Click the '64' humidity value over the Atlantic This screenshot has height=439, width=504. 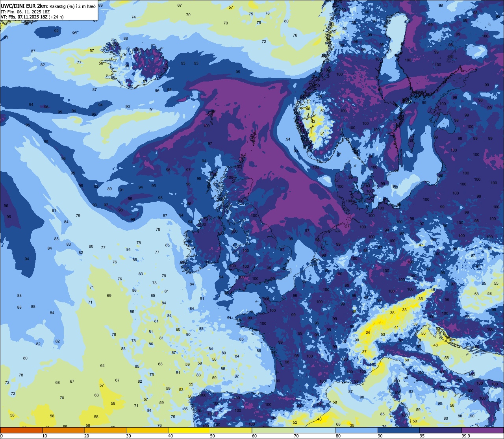[102, 366]
